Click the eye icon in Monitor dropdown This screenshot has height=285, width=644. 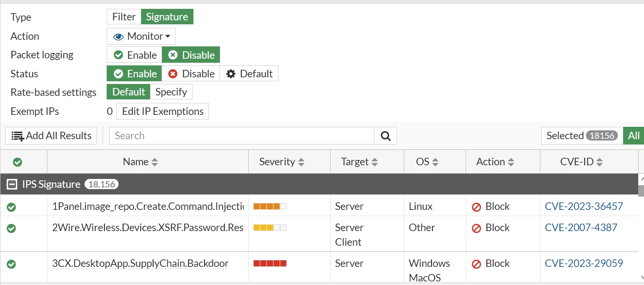tap(118, 37)
